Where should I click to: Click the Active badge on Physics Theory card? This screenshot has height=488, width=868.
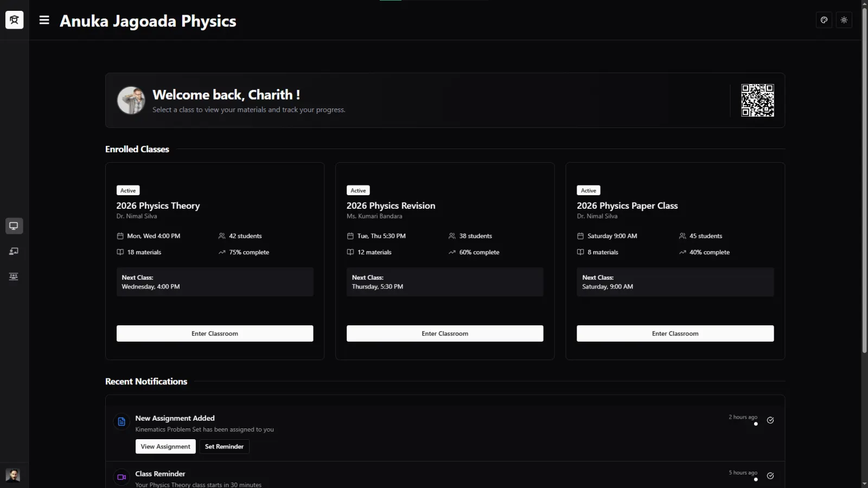[x=128, y=190]
